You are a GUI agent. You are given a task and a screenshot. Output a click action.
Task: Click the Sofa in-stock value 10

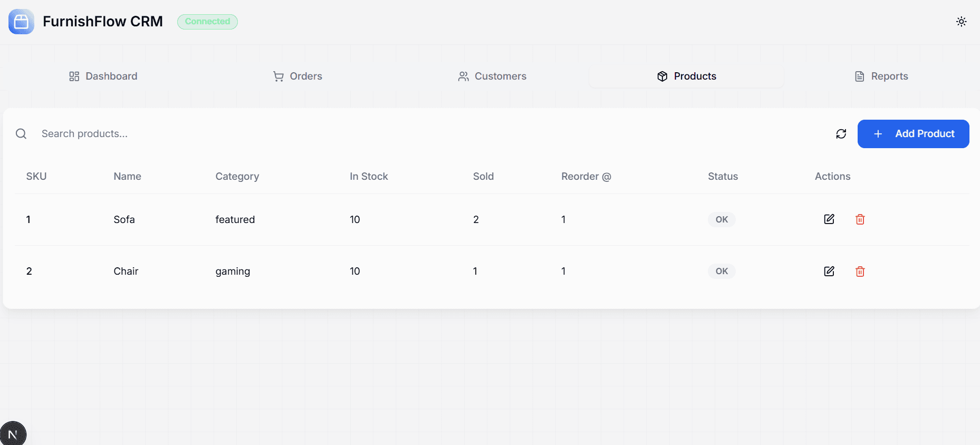354,219
